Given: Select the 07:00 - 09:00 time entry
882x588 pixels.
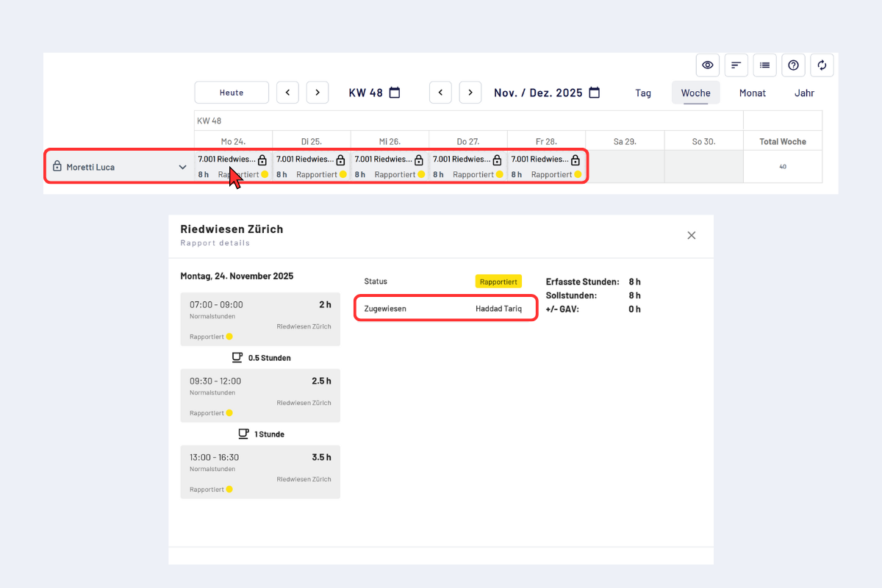Looking at the screenshot, I should 260,319.
